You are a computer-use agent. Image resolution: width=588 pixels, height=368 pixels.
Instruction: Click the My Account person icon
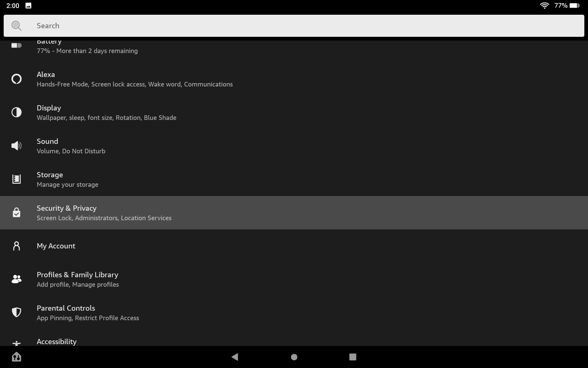point(17,246)
